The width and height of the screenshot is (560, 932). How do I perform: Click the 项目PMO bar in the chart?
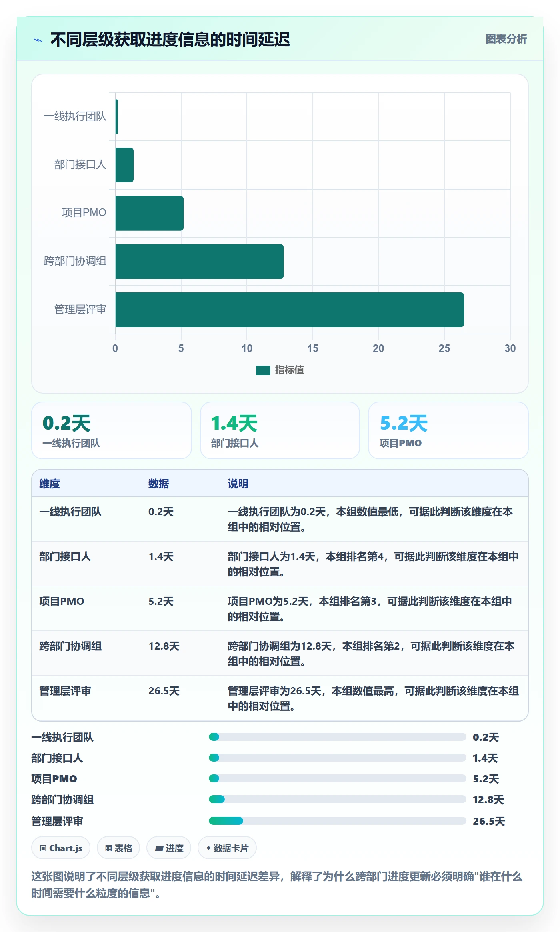click(x=149, y=213)
